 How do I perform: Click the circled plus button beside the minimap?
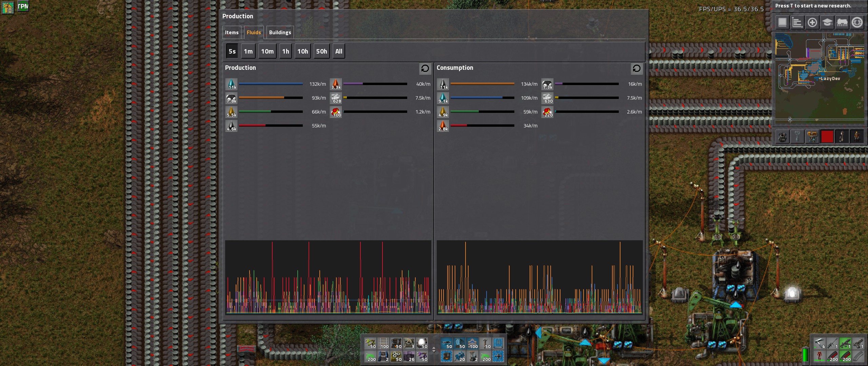click(812, 23)
